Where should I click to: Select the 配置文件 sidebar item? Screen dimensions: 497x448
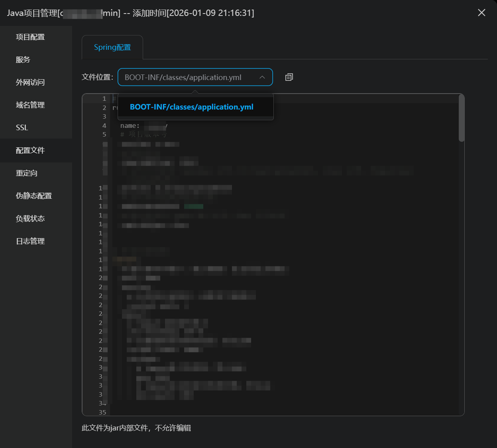pos(30,151)
